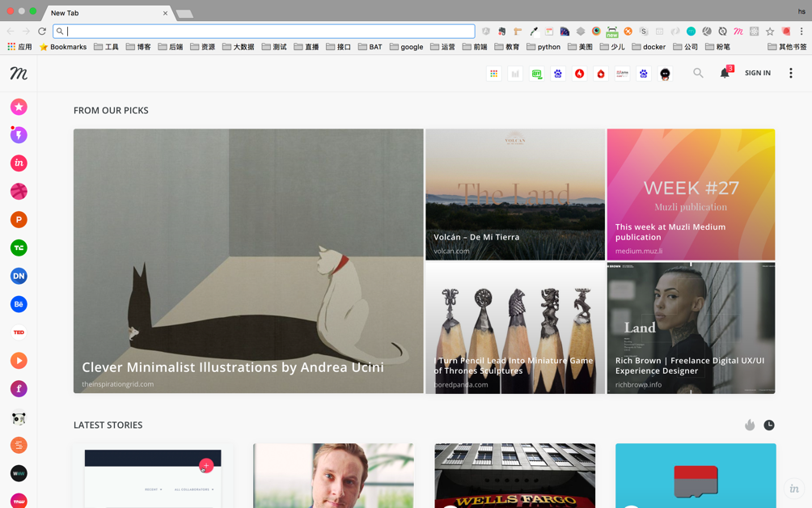Open the colorful apps grid shortcut
The height and width of the screenshot is (508, 812).
coord(494,74)
